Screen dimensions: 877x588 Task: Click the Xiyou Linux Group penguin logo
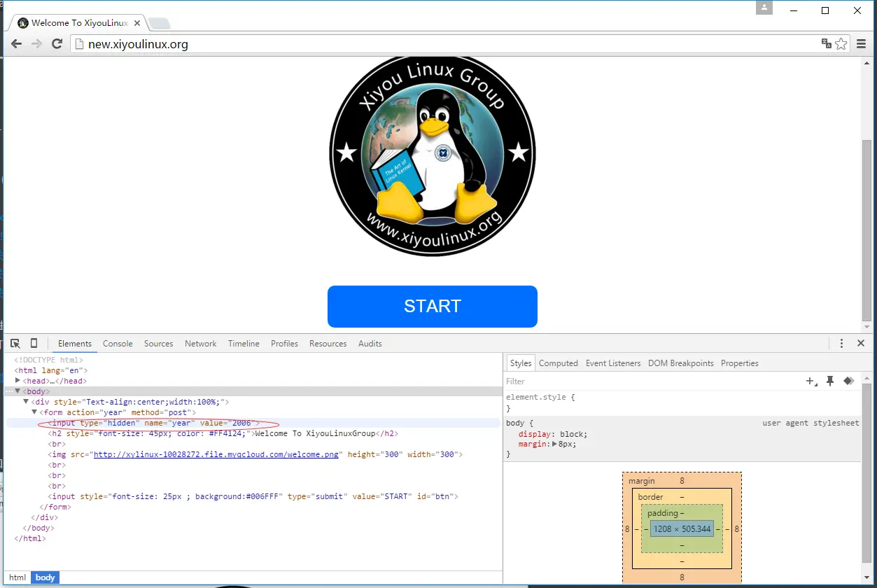pos(433,155)
